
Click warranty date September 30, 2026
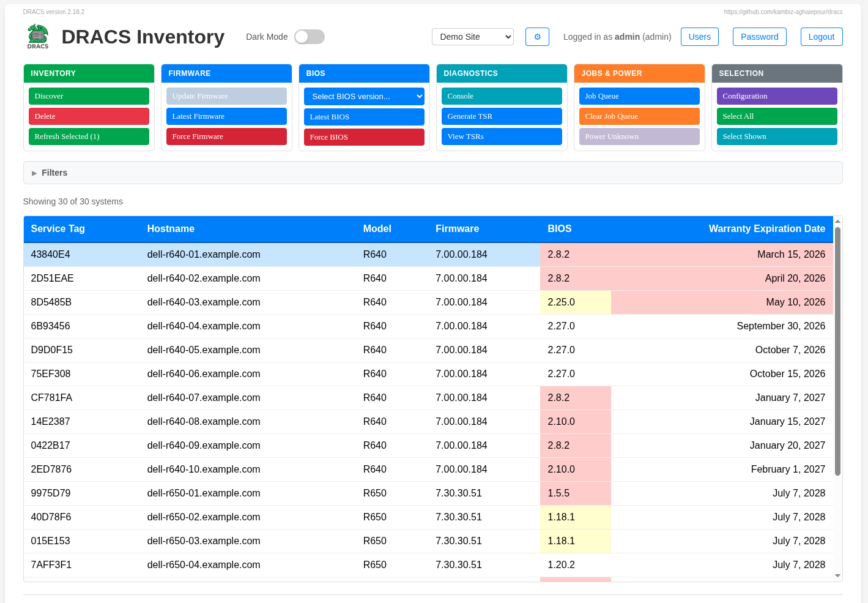click(x=781, y=326)
